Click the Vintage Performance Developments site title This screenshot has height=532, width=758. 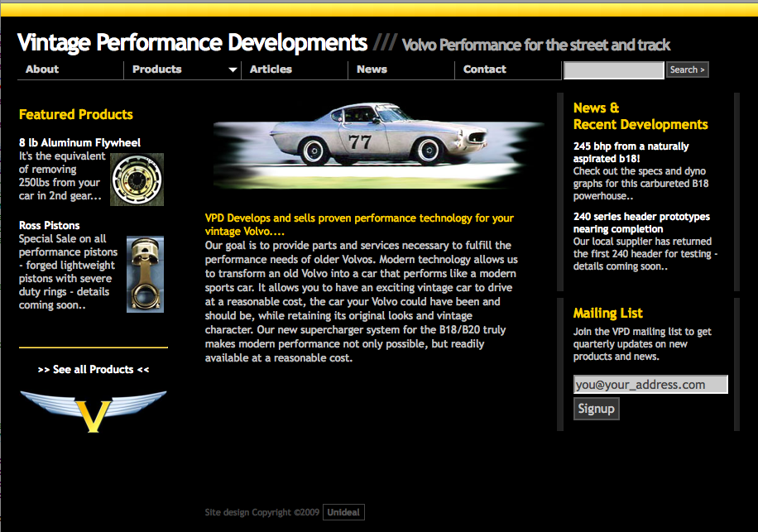[x=193, y=42]
